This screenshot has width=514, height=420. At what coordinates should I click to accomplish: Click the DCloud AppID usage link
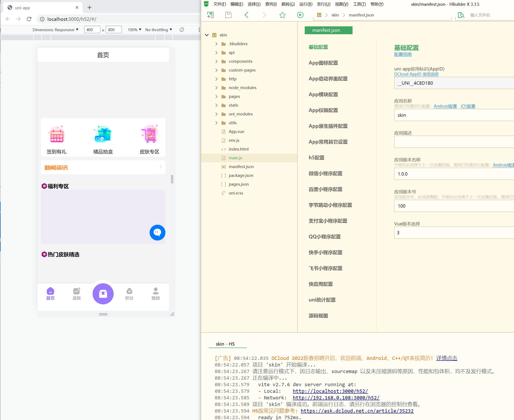click(x=417, y=74)
